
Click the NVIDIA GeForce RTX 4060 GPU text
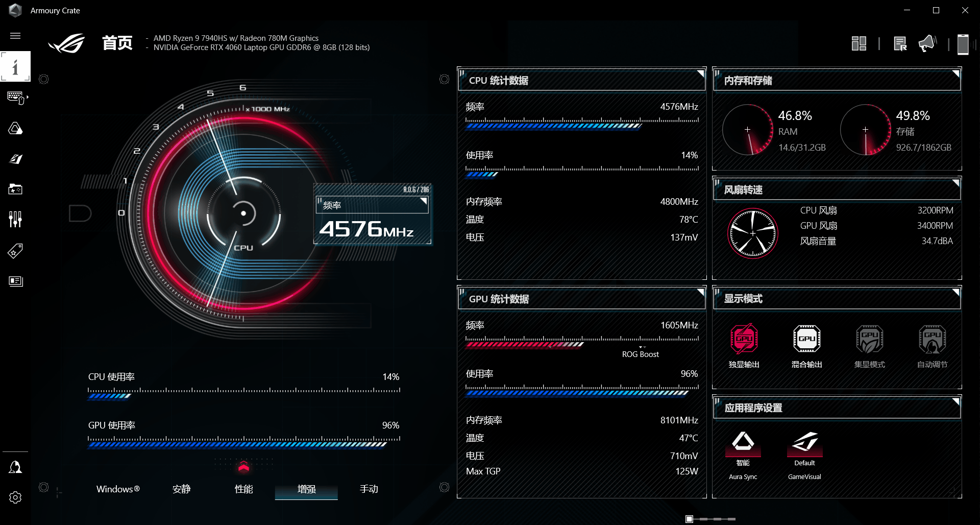point(261,47)
